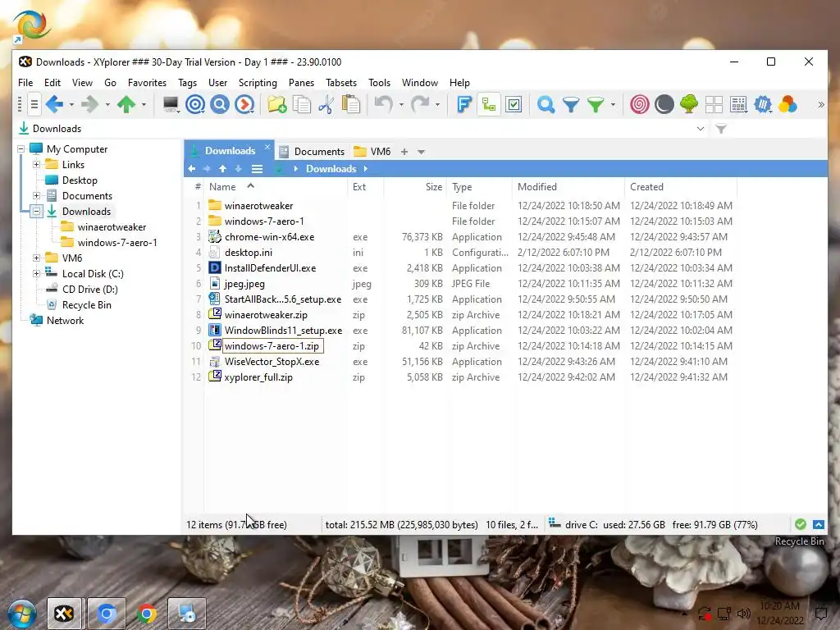Expand Local Disk (C:) tree node
Screen dimensions: 840x630
(x=36, y=273)
